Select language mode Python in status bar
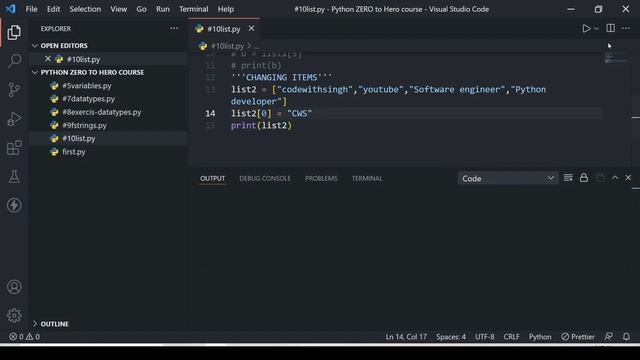The height and width of the screenshot is (360, 640). click(x=540, y=337)
